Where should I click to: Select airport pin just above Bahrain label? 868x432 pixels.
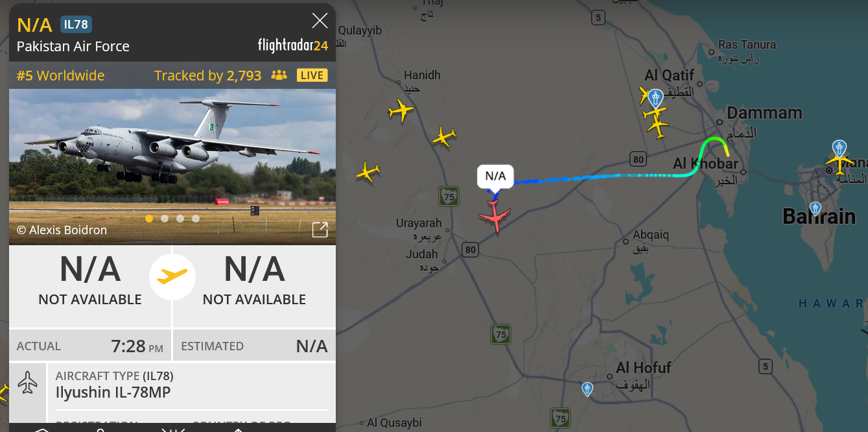815,209
